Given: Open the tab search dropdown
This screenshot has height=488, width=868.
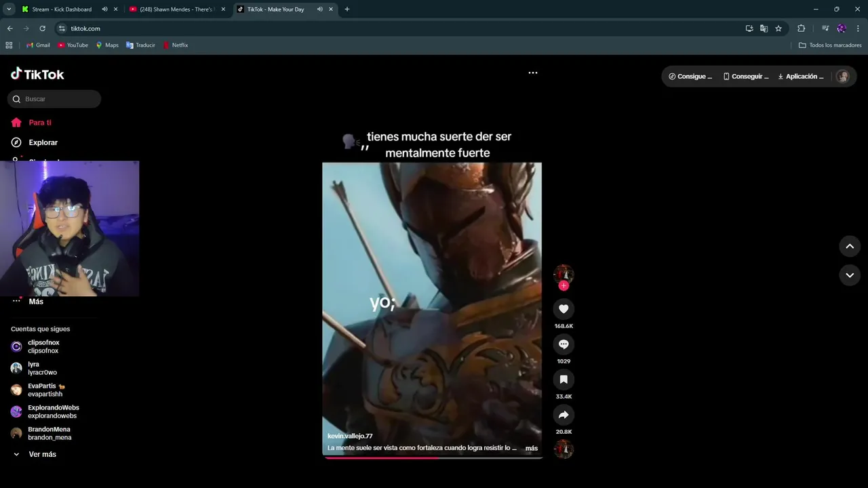Looking at the screenshot, I should 9,9.
